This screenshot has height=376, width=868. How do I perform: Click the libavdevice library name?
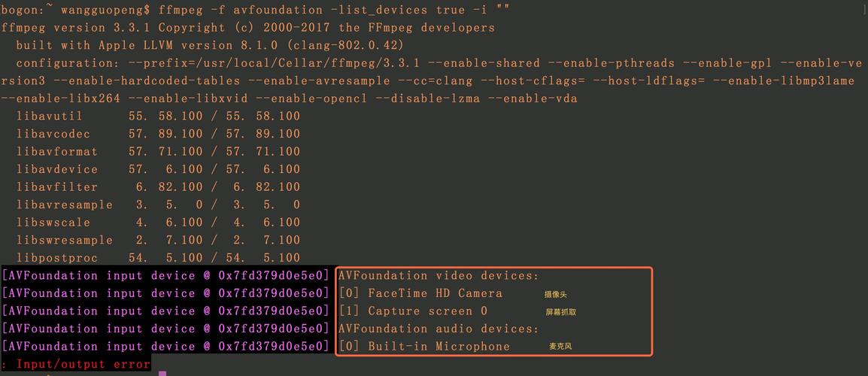[56, 170]
